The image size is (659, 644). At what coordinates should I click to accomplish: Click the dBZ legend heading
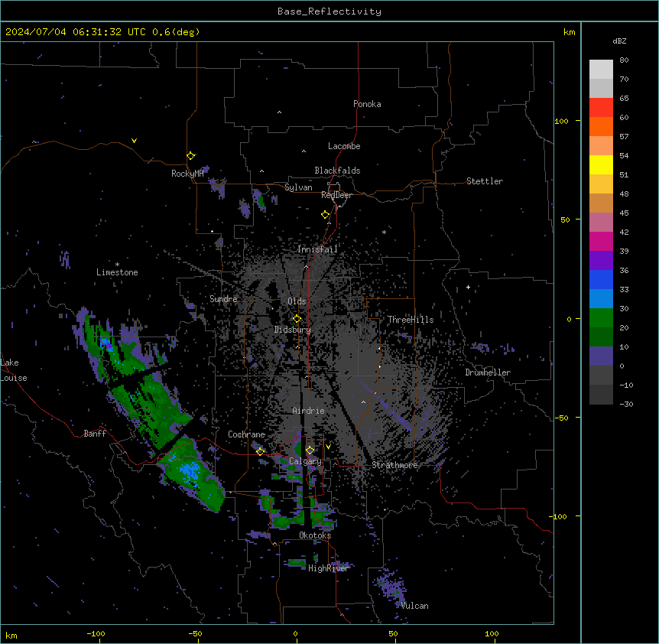(x=619, y=41)
